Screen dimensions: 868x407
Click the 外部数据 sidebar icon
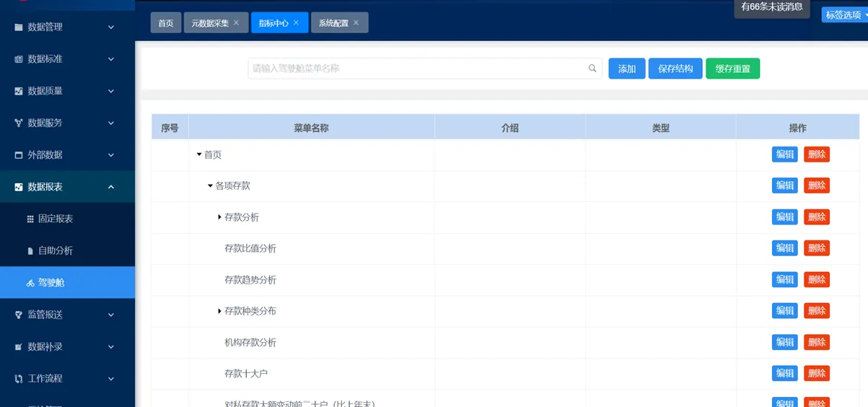19,155
